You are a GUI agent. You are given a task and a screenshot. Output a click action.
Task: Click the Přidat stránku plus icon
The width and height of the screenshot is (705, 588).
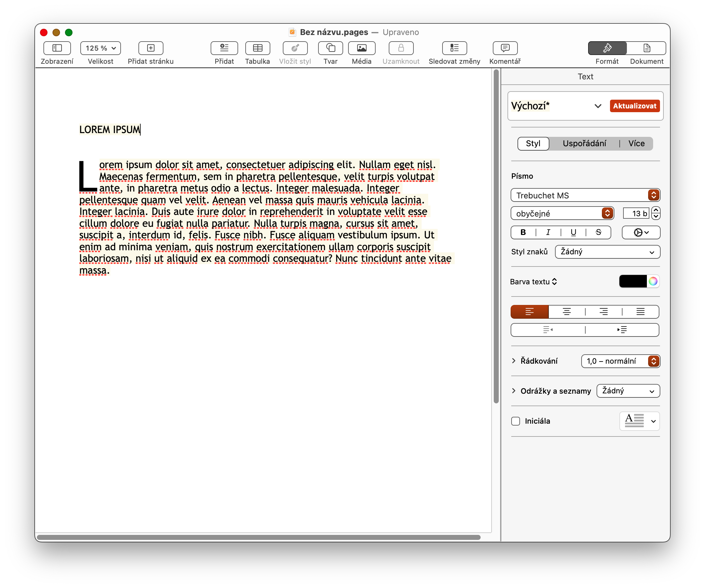pos(151,48)
